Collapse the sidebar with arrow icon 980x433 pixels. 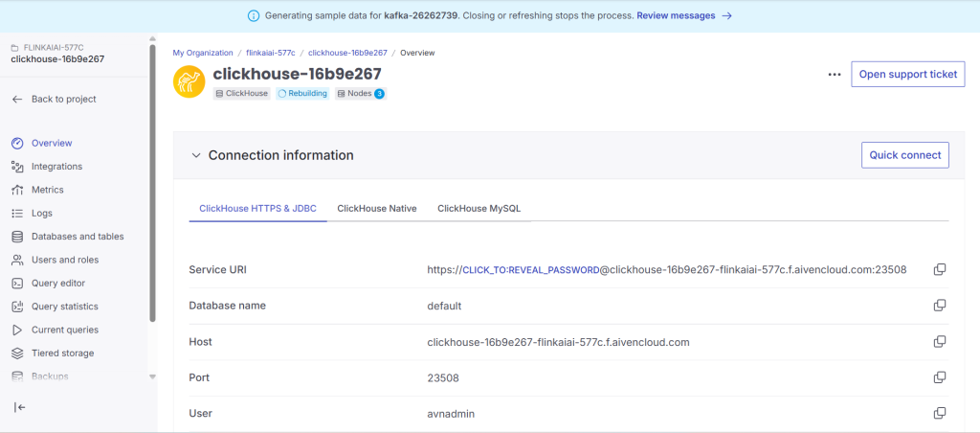click(19, 407)
